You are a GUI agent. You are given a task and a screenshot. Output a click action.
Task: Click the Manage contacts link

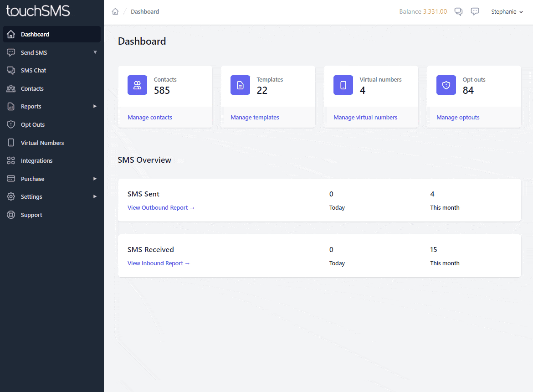click(150, 117)
